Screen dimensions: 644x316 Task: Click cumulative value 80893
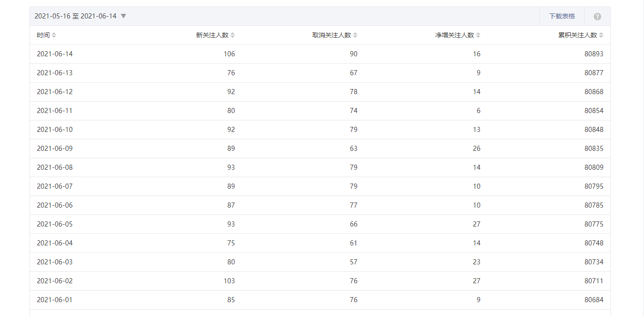click(594, 54)
